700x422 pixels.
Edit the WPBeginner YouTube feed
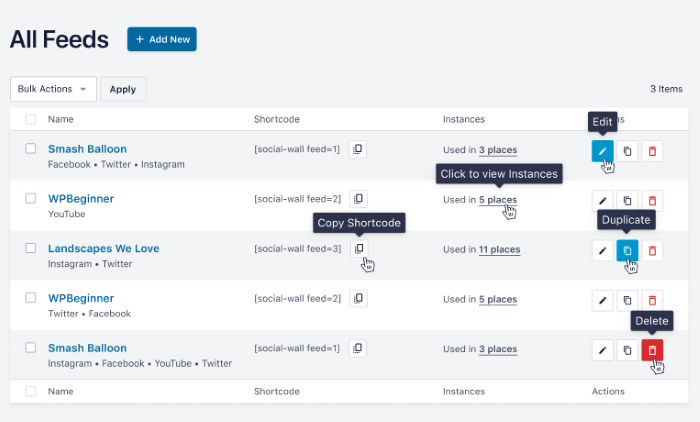tap(603, 201)
